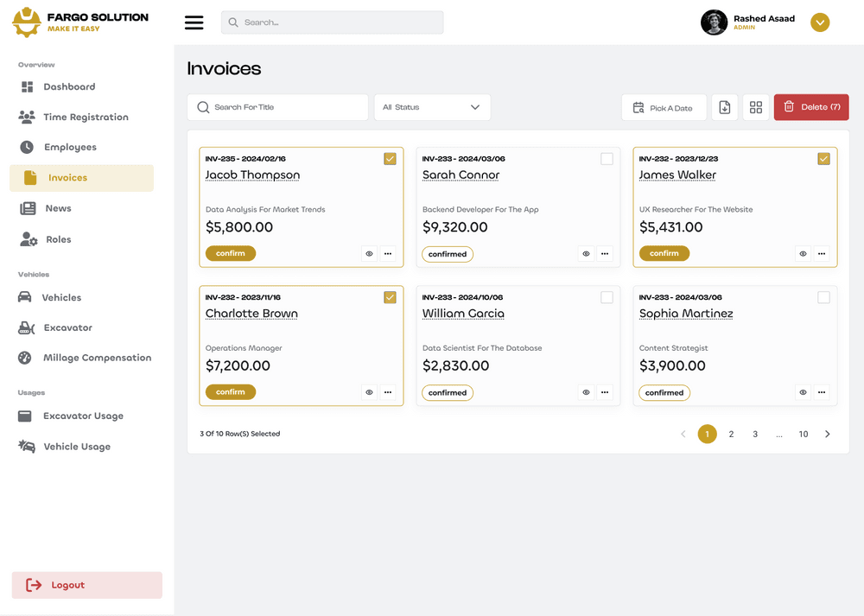Navigate to Excavator Usage in sidebar
864x616 pixels.
tap(83, 416)
